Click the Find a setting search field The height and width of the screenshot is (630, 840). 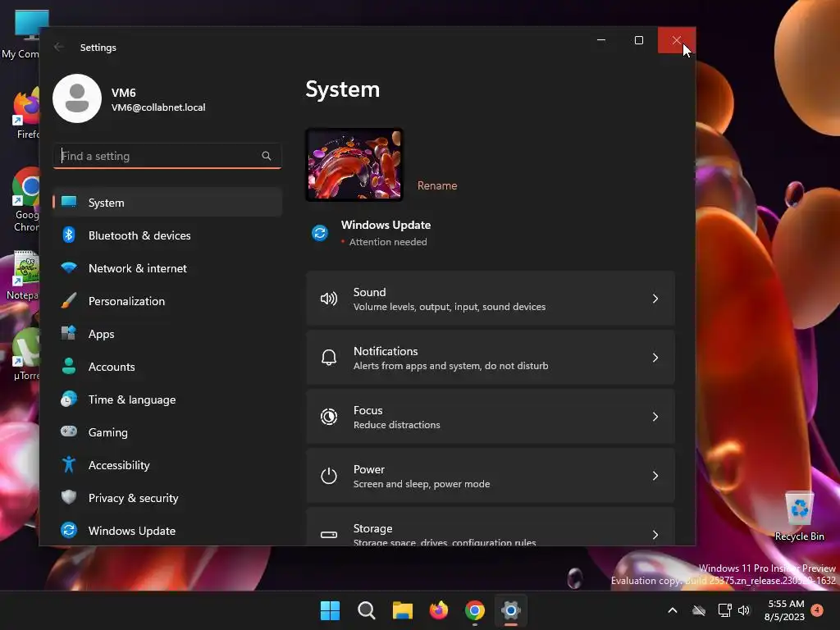click(167, 156)
